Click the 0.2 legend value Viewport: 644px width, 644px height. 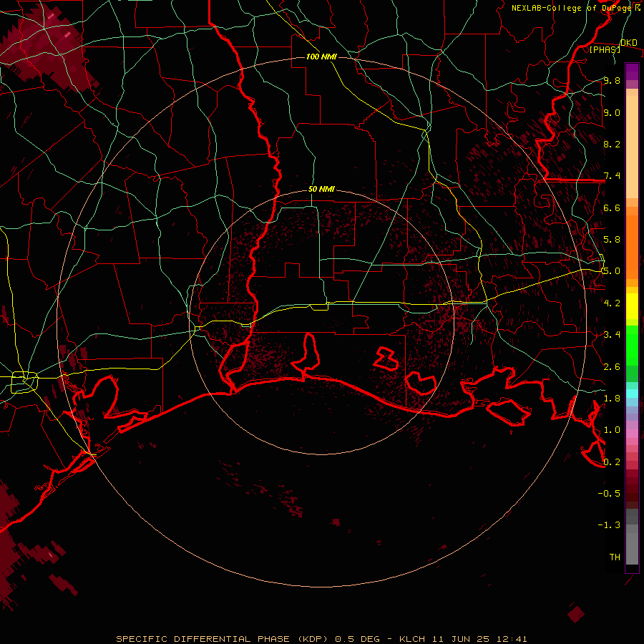tap(612, 462)
